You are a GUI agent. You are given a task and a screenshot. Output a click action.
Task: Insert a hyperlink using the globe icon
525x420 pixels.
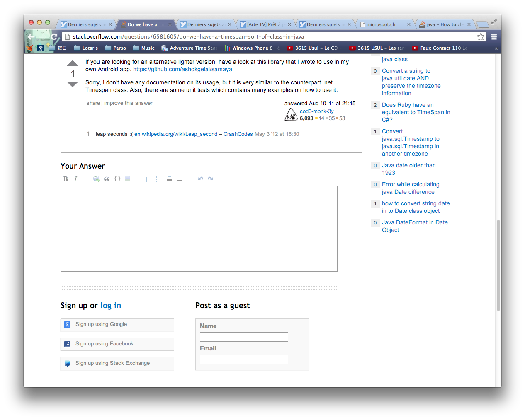(x=96, y=179)
